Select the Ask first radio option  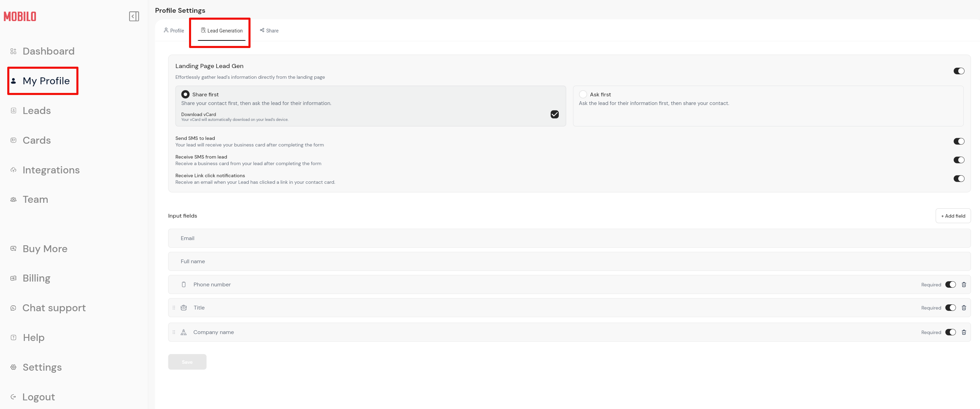(583, 94)
